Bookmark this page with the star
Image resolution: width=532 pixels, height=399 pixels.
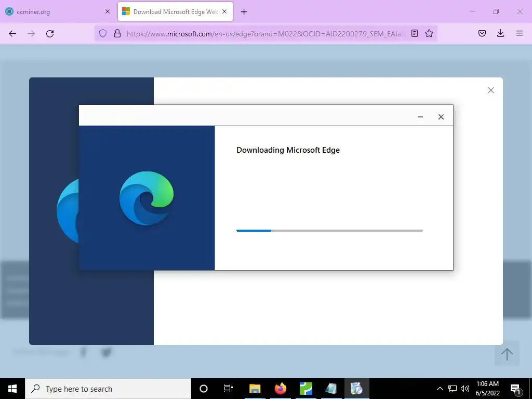coord(429,33)
